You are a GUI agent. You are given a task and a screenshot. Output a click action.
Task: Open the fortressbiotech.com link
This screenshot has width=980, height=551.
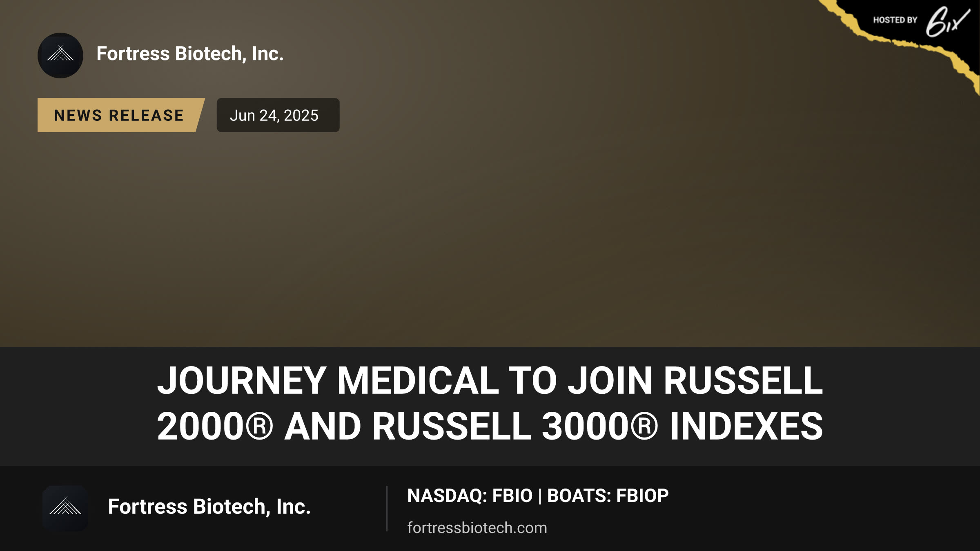point(477,528)
